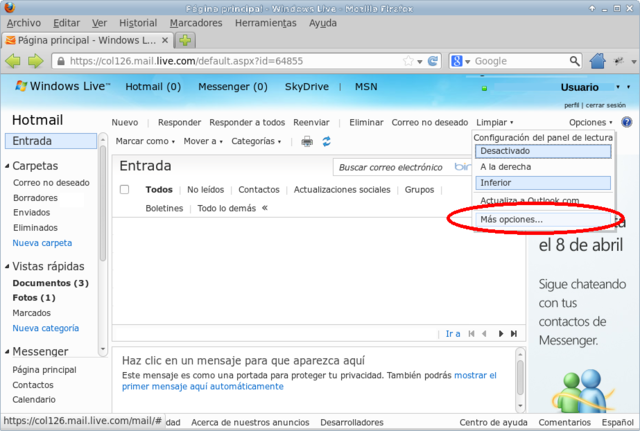Choose Más opciones... in the dropdown
The width and height of the screenshot is (640, 431).
543,220
